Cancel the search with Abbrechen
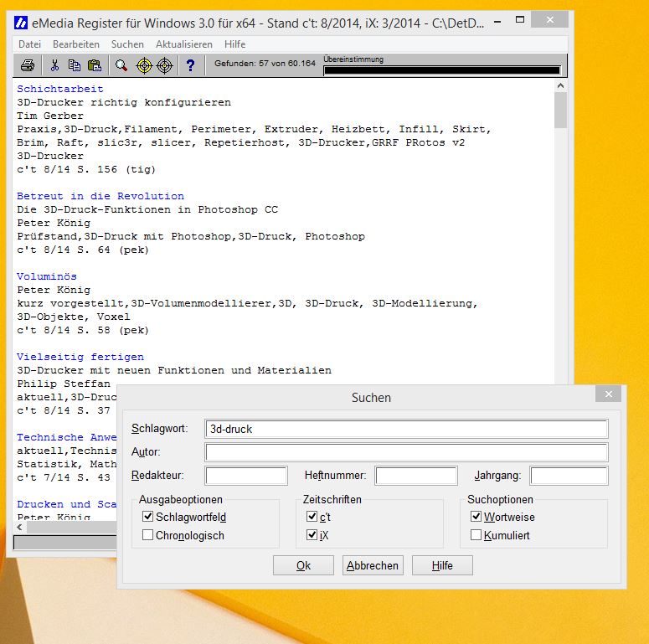Viewport: 649px width, 644px height. click(x=373, y=566)
